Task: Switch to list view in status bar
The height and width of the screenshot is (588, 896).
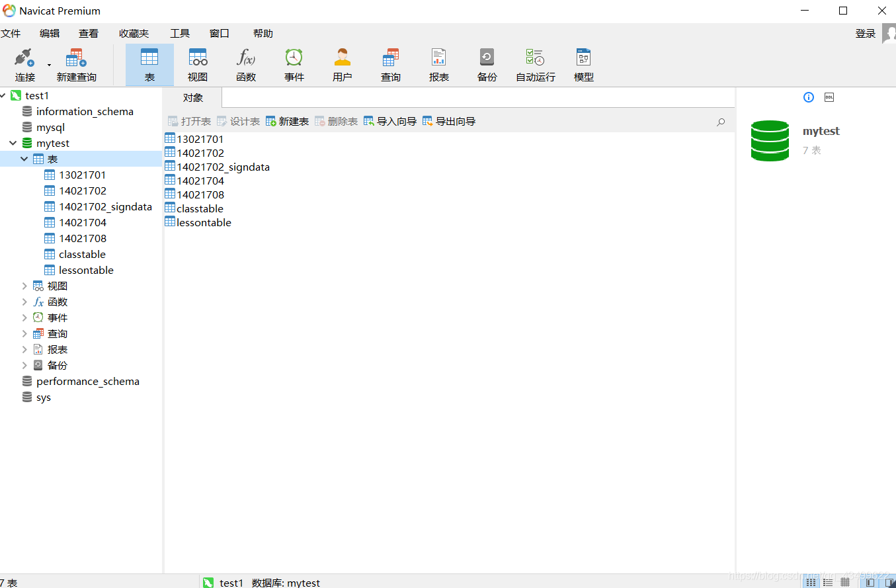Action: 810,582
